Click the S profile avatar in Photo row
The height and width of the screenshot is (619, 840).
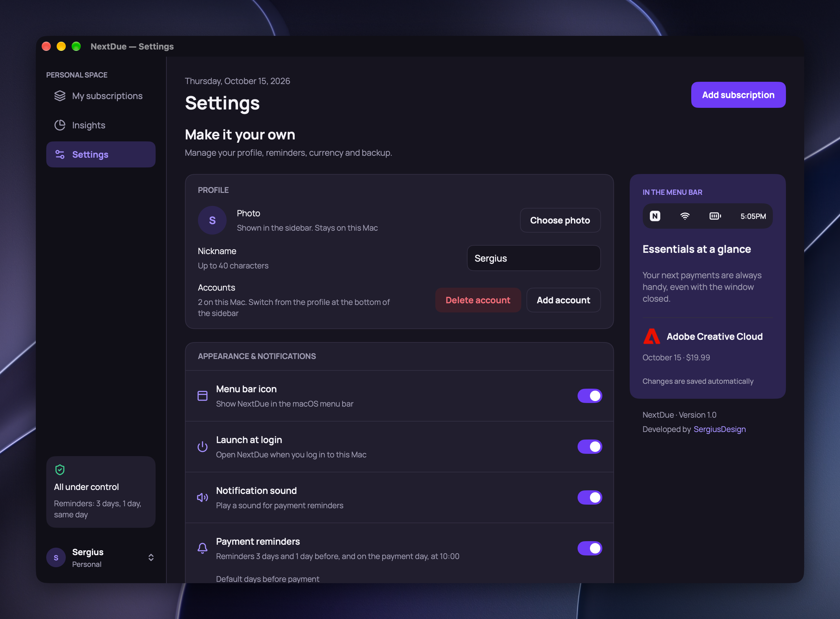(212, 220)
